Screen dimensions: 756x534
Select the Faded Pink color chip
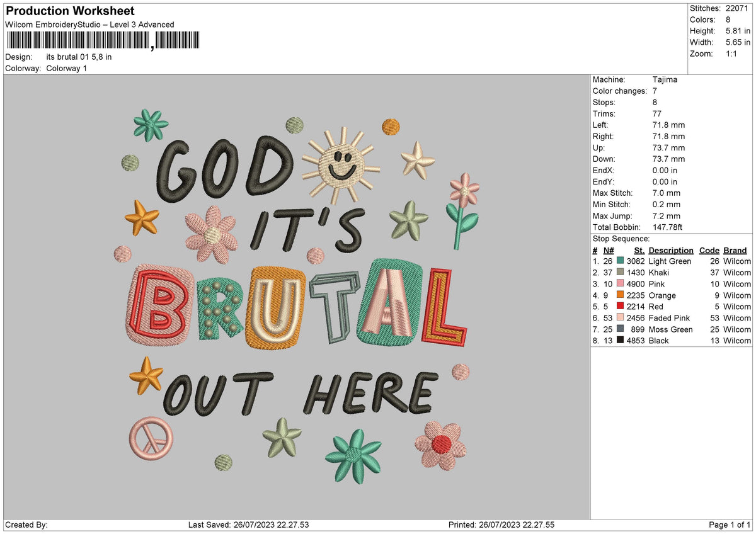[621, 318]
